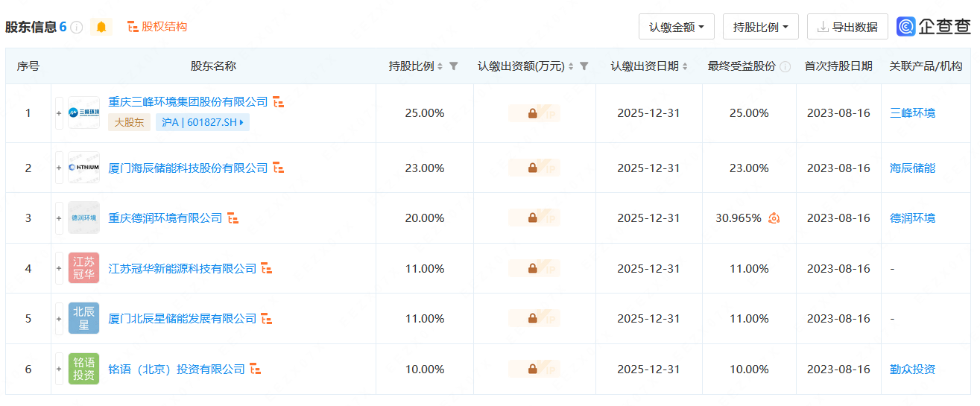Viewport: 980px width, 406px height.
Task: Open the 持股比例 dropdown filter
Action: [x=760, y=27]
